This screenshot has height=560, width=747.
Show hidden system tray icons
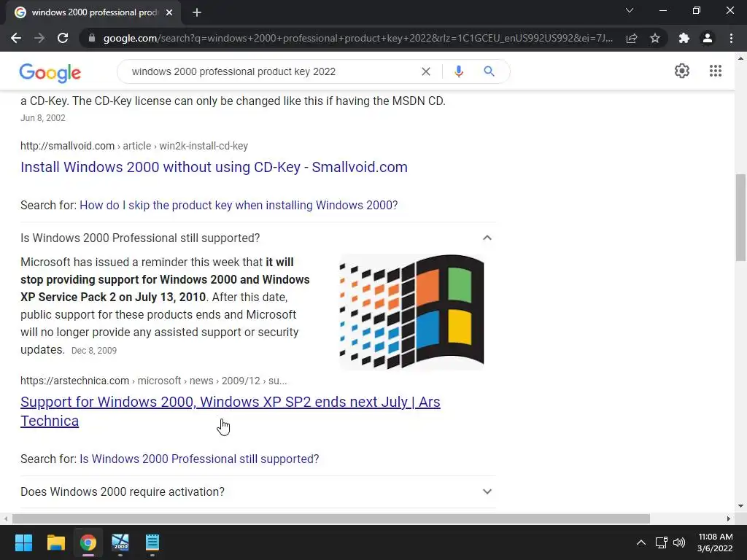click(641, 542)
